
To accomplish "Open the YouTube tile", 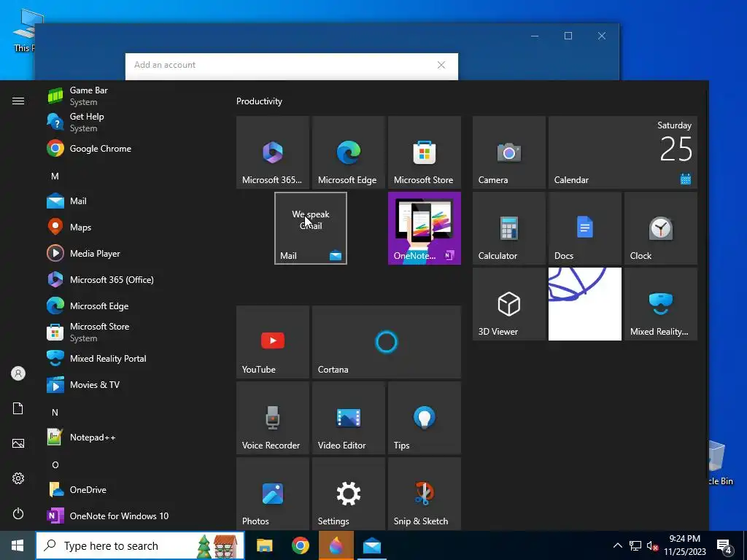I will pyautogui.click(x=273, y=342).
